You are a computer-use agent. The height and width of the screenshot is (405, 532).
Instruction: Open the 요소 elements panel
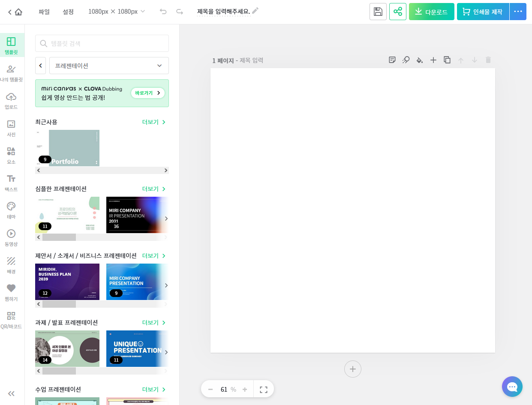click(12, 155)
